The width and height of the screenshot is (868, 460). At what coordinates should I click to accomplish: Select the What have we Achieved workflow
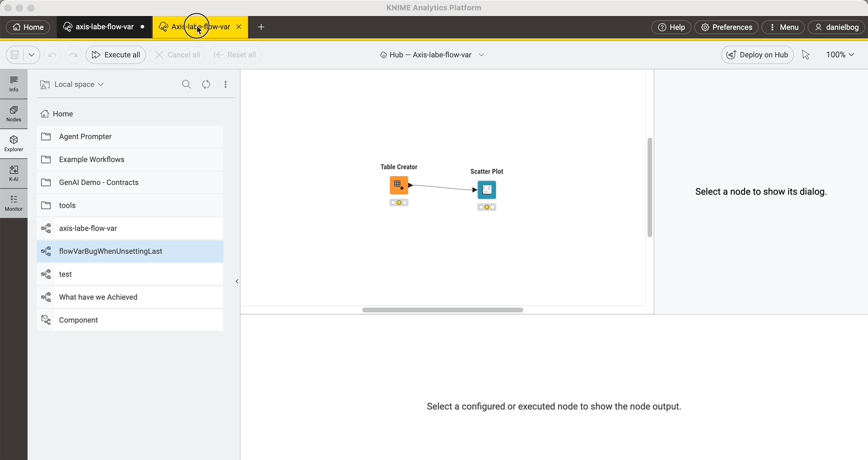click(130, 297)
